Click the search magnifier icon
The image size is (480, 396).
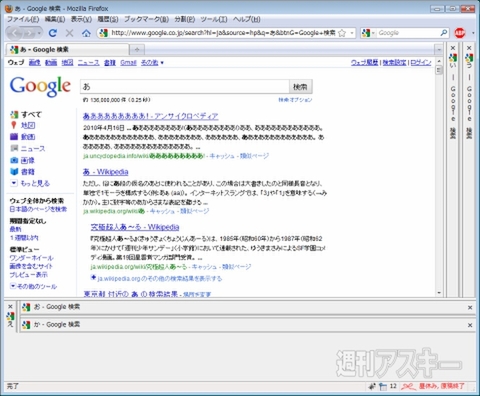click(444, 33)
